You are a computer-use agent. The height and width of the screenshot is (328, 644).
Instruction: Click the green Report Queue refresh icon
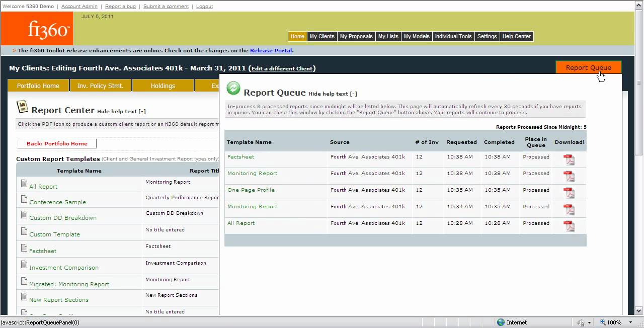click(x=233, y=88)
